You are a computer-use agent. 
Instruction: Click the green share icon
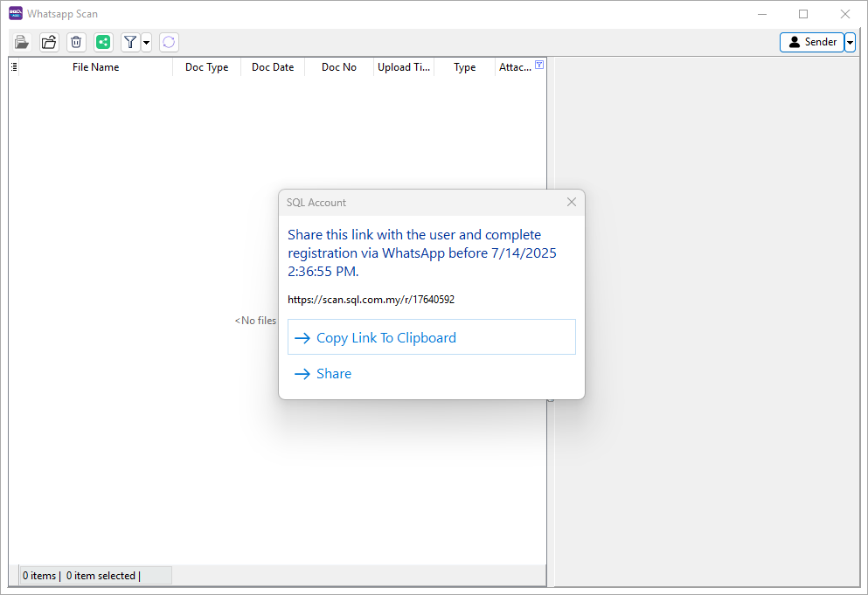pyautogui.click(x=103, y=42)
